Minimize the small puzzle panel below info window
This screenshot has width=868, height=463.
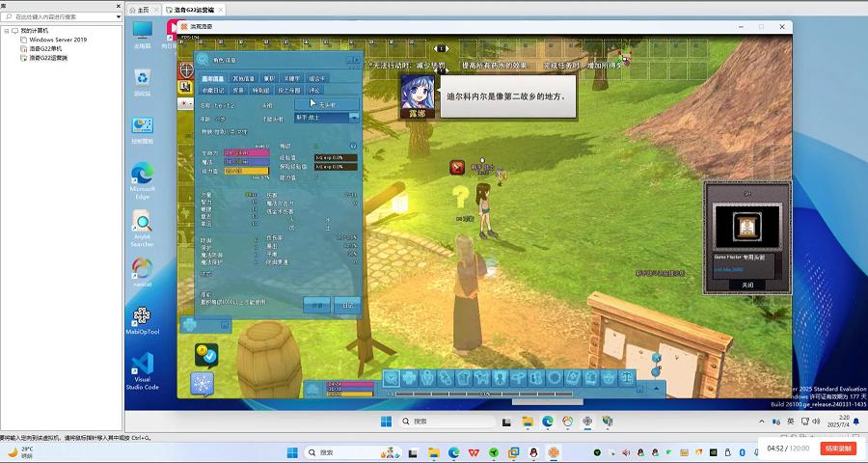click(225, 325)
